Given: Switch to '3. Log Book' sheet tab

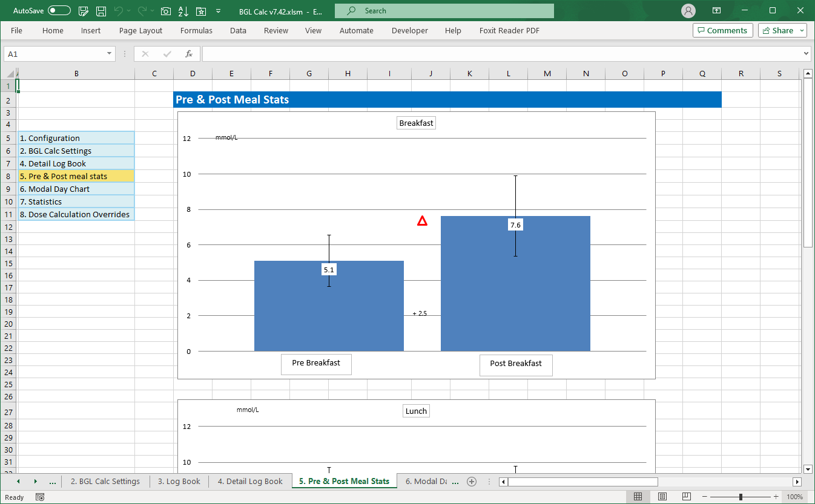Looking at the screenshot, I should (x=179, y=482).
